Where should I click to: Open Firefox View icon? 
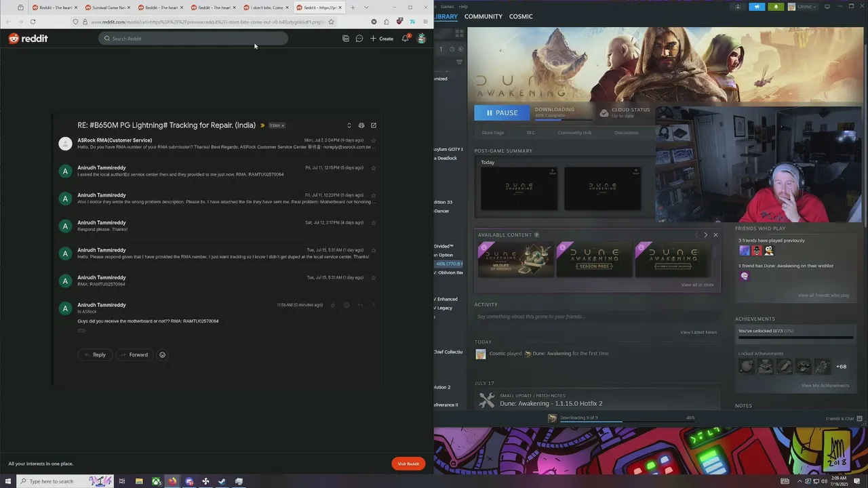tap(20, 7)
